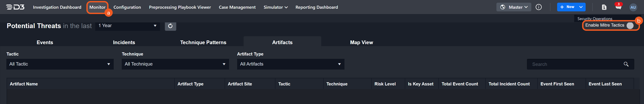Toggle the Enable Mitre Tactics switch

[x=630, y=25]
